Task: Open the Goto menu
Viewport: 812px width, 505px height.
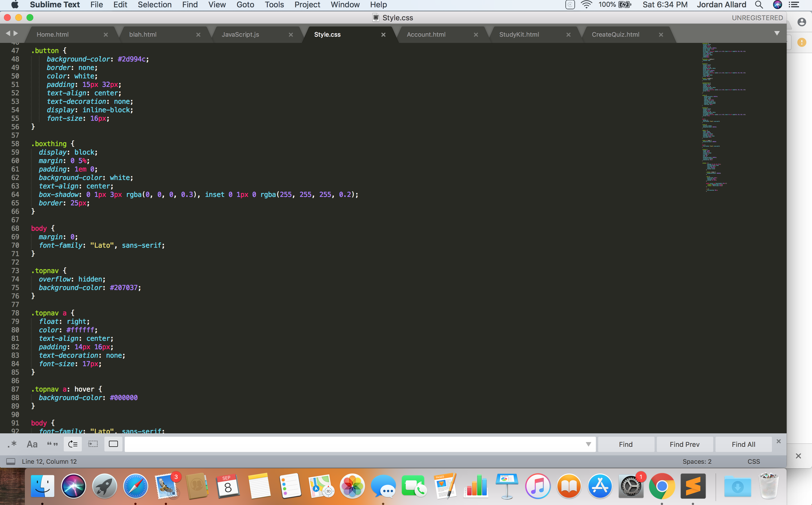Action: pyautogui.click(x=245, y=5)
